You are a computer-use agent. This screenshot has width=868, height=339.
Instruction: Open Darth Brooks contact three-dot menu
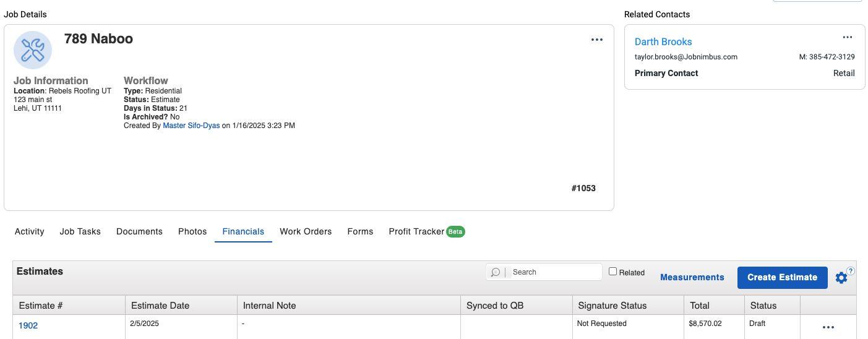tap(847, 37)
